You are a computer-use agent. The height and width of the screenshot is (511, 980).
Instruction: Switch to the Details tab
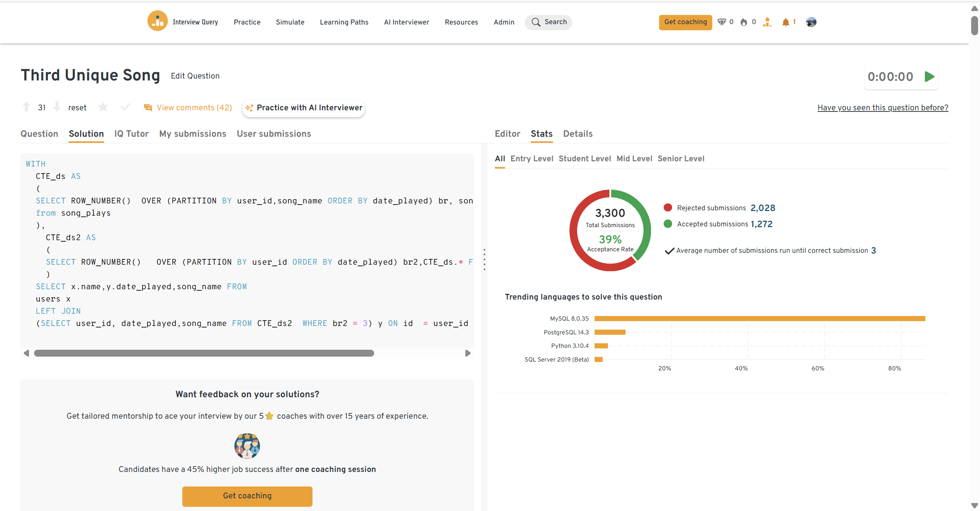coord(578,134)
